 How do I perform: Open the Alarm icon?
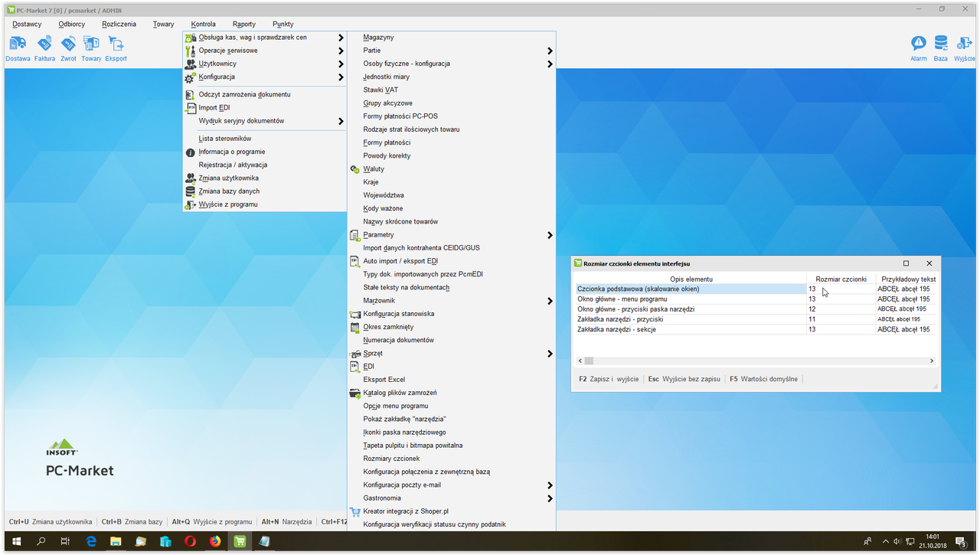point(919,47)
